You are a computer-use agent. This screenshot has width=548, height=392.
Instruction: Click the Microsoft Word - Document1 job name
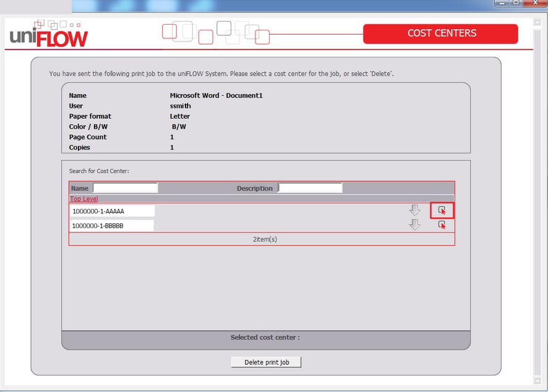(x=216, y=95)
